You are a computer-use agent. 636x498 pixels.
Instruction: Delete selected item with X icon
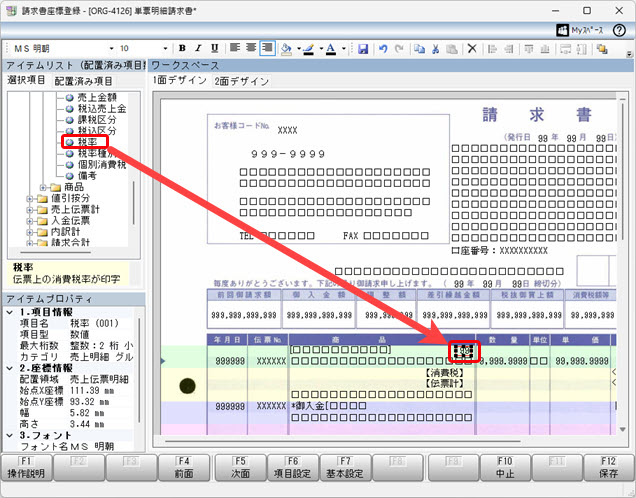tap(472, 49)
